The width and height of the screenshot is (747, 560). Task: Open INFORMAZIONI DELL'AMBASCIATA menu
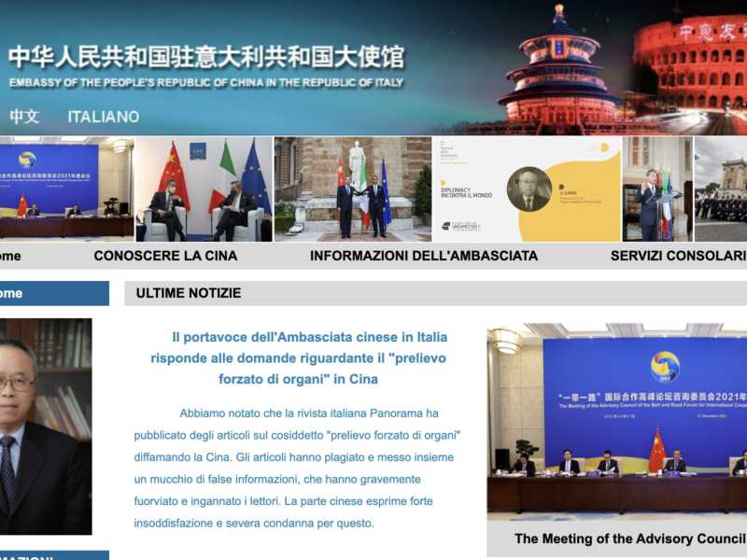click(x=424, y=256)
